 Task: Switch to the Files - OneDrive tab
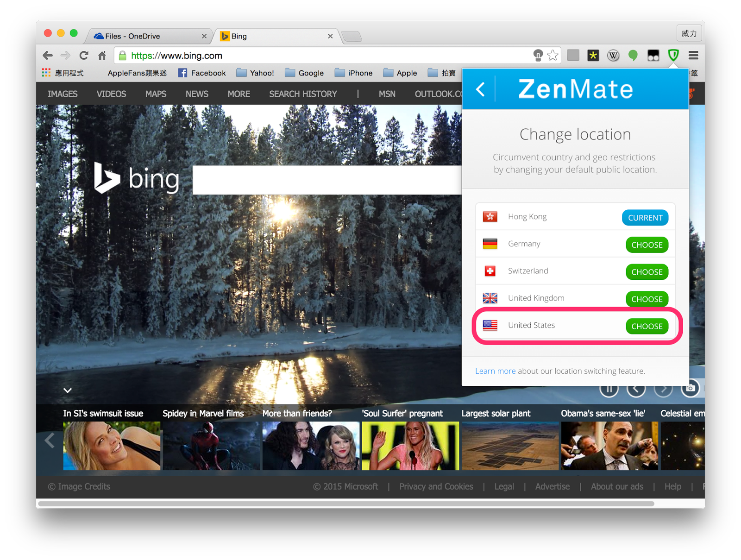148,36
